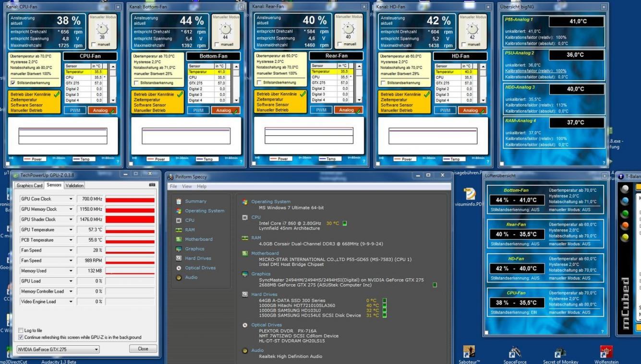Click the CPU chip icon in Speccy sidebar

pyautogui.click(x=179, y=221)
